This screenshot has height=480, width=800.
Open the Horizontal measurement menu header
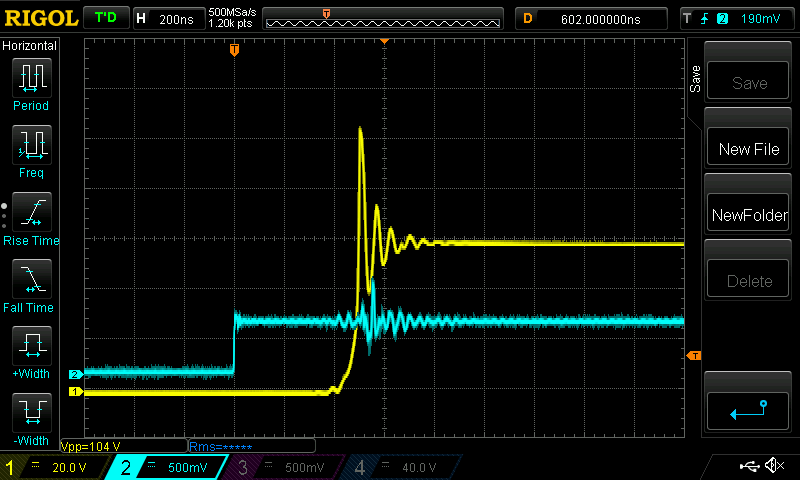click(30, 46)
